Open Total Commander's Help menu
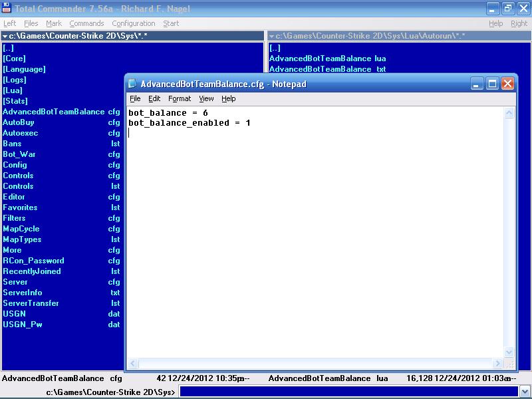532x399 pixels. tap(495, 23)
